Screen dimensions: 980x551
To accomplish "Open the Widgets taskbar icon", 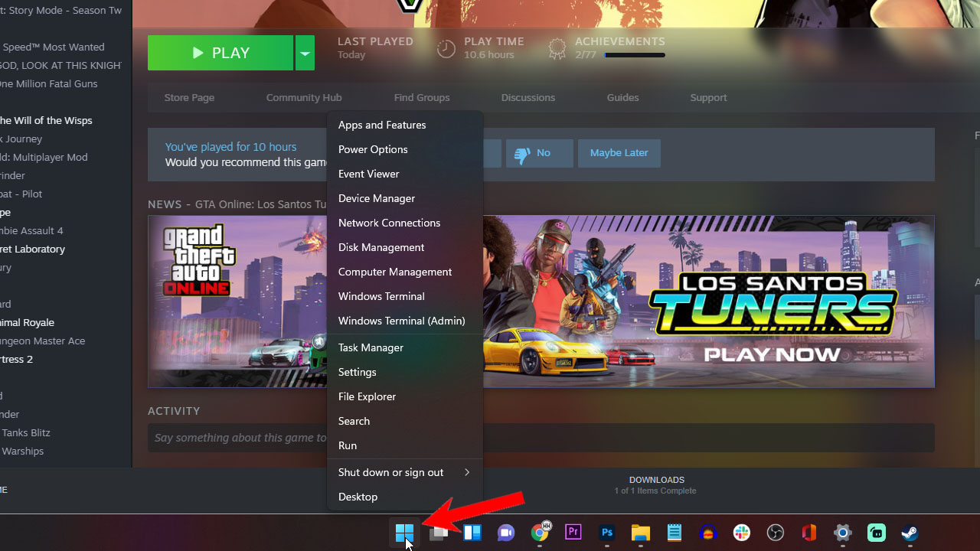I will pos(472,533).
